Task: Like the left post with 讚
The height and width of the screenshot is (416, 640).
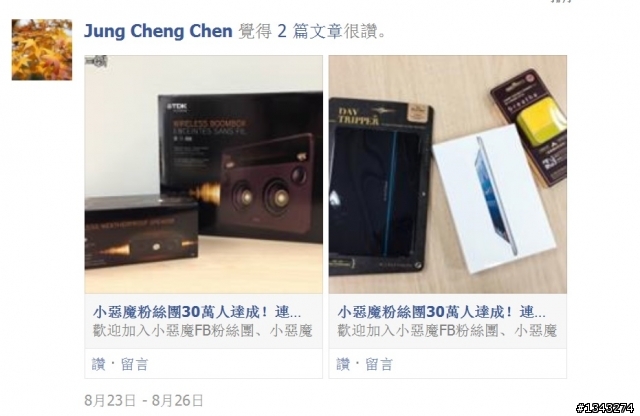Action: [x=98, y=364]
